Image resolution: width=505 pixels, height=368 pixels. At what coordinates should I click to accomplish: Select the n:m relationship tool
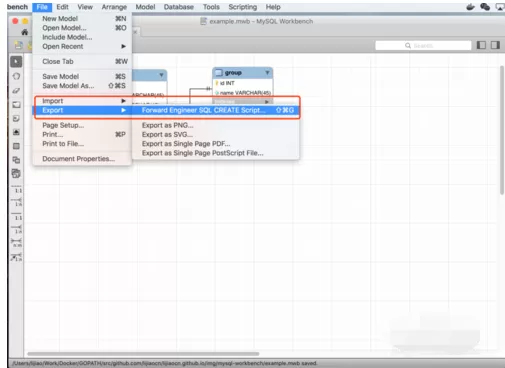tap(17, 242)
